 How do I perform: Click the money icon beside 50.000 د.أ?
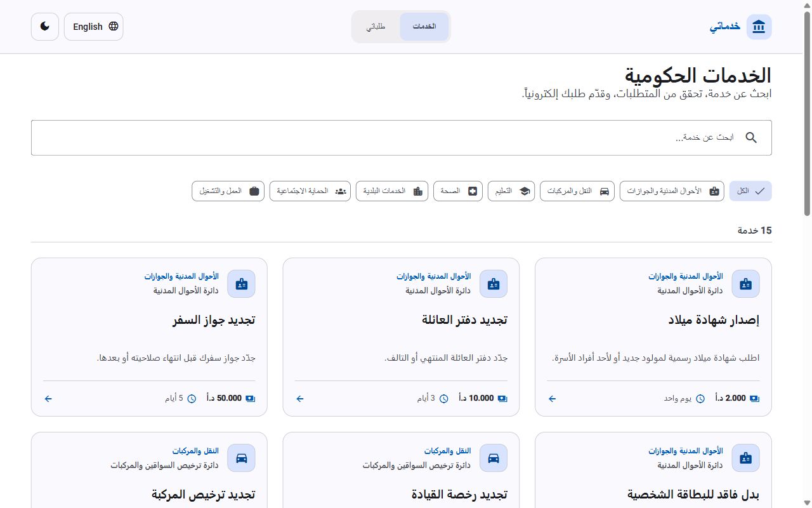tap(250, 399)
